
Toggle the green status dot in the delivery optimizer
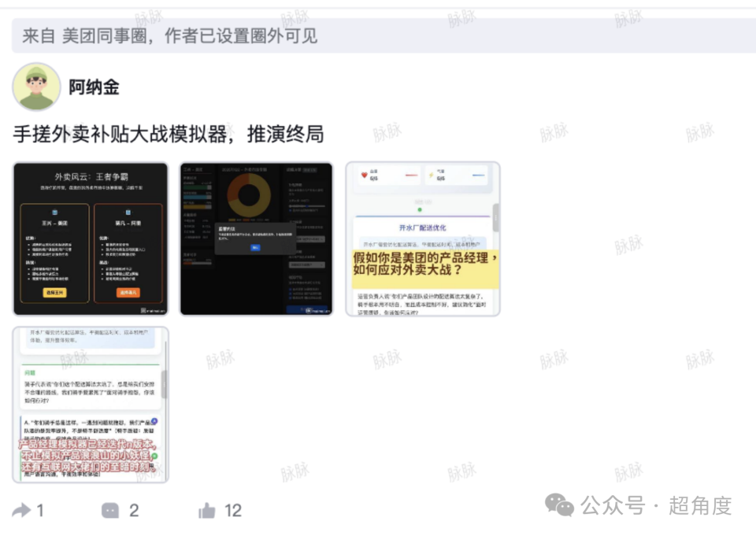click(420, 209)
